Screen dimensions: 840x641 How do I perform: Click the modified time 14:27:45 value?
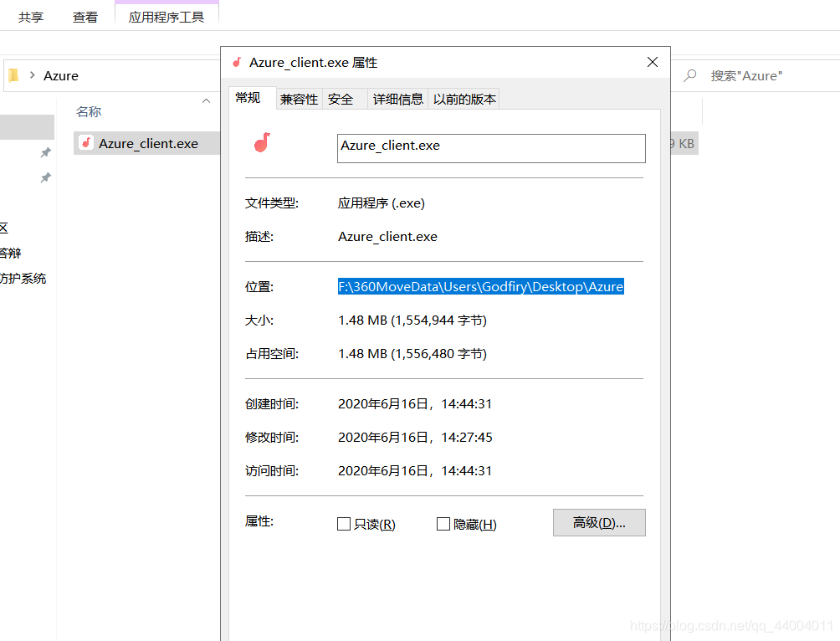click(x=415, y=438)
